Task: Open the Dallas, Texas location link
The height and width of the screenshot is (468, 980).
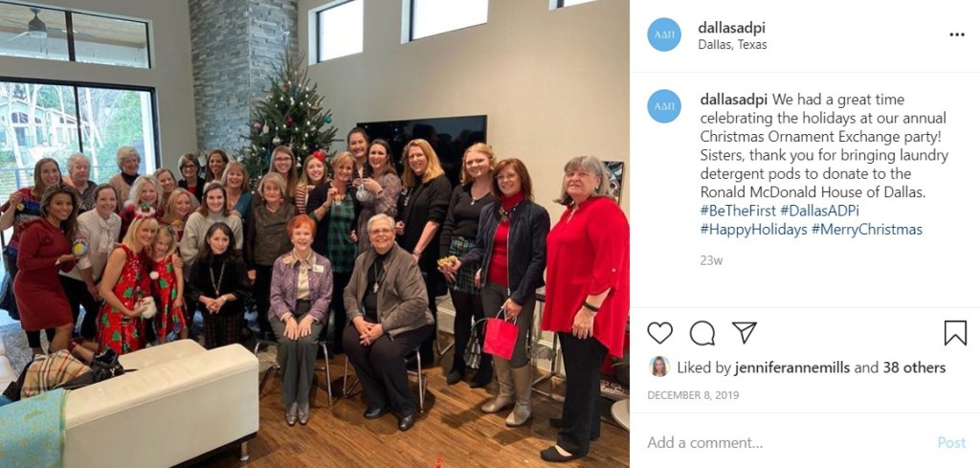Action: point(732,45)
